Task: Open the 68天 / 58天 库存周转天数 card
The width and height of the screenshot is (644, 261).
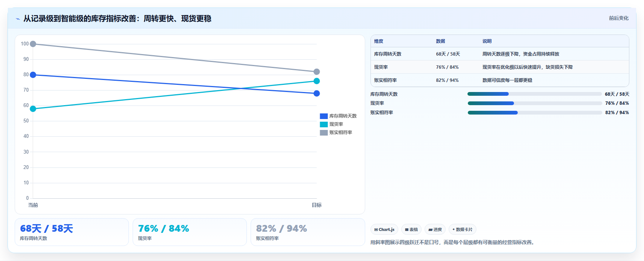Action: [72, 232]
